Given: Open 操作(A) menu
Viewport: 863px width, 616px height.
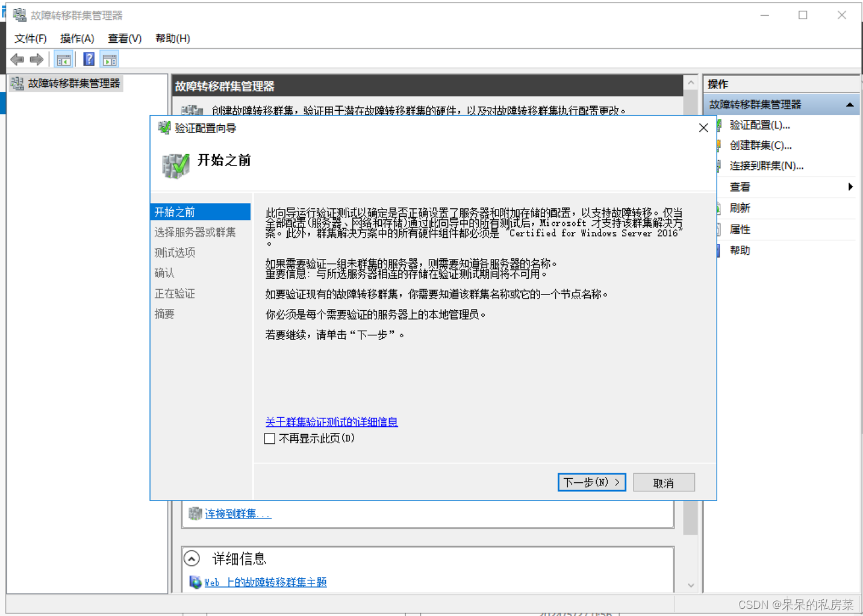Looking at the screenshot, I should 77,39.
